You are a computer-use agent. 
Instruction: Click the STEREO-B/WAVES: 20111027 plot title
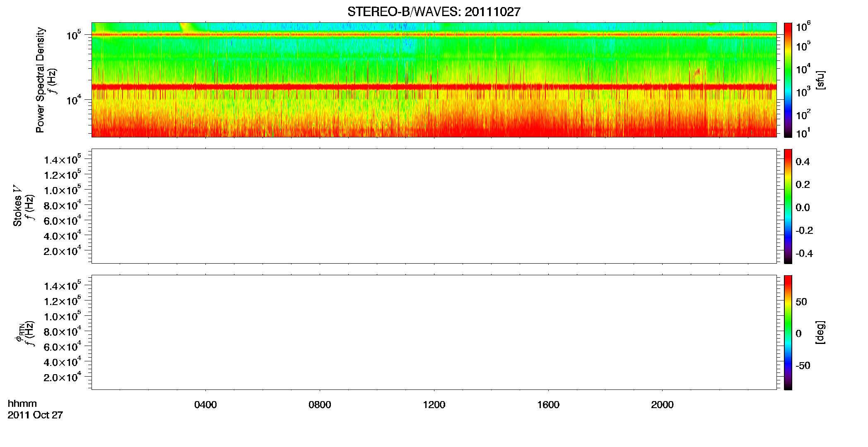[434, 12]
